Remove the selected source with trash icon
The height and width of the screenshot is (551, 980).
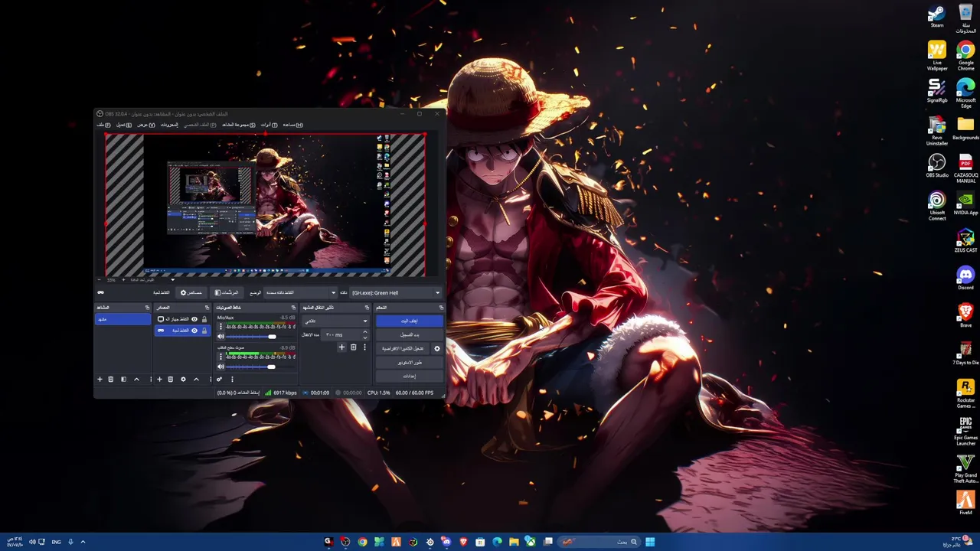171,380
